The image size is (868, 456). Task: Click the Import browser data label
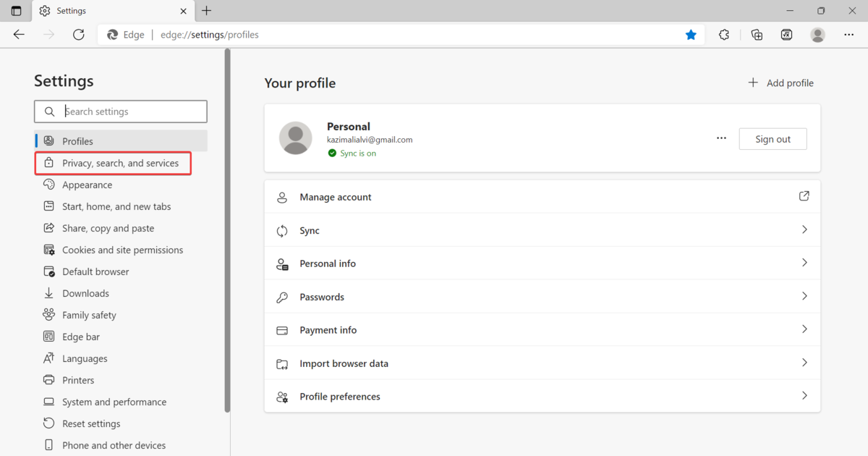344,363
